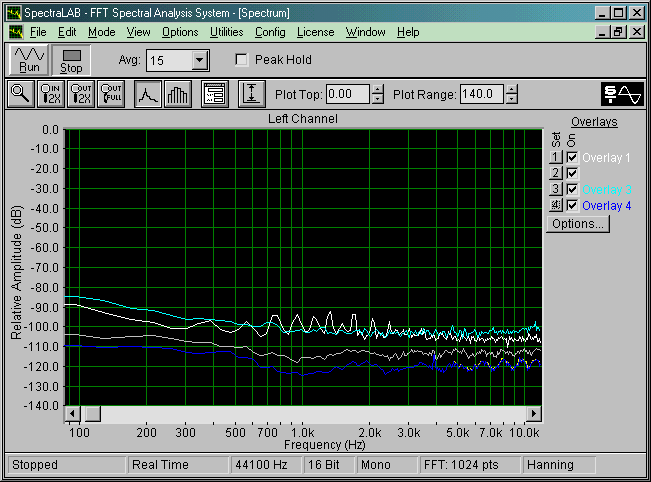Click the Left Channel plot title
The height and width of the screenshot is (482, 651).
(303, 119)
